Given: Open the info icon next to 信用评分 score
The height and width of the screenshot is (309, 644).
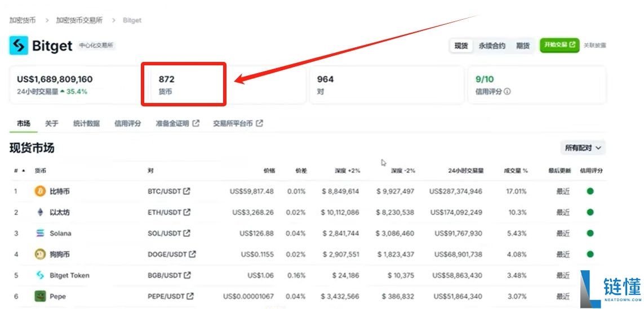Looking at the screenshot, I should 507,92.
